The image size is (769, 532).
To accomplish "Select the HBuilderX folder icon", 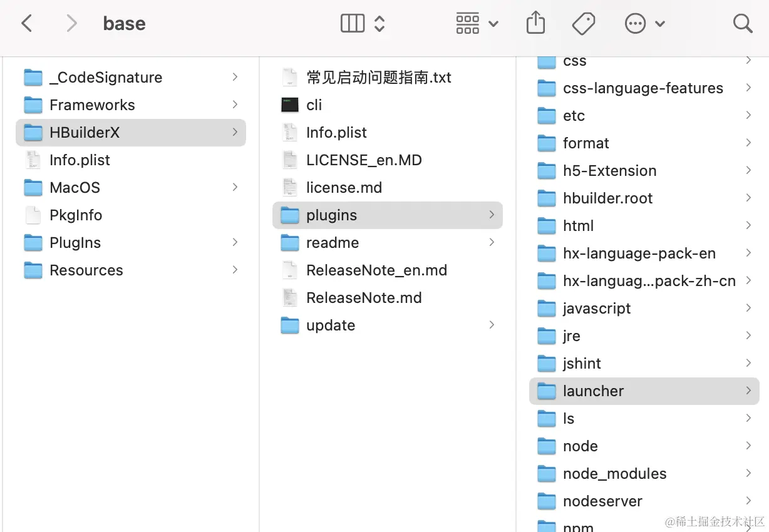I will pos(33,133).
